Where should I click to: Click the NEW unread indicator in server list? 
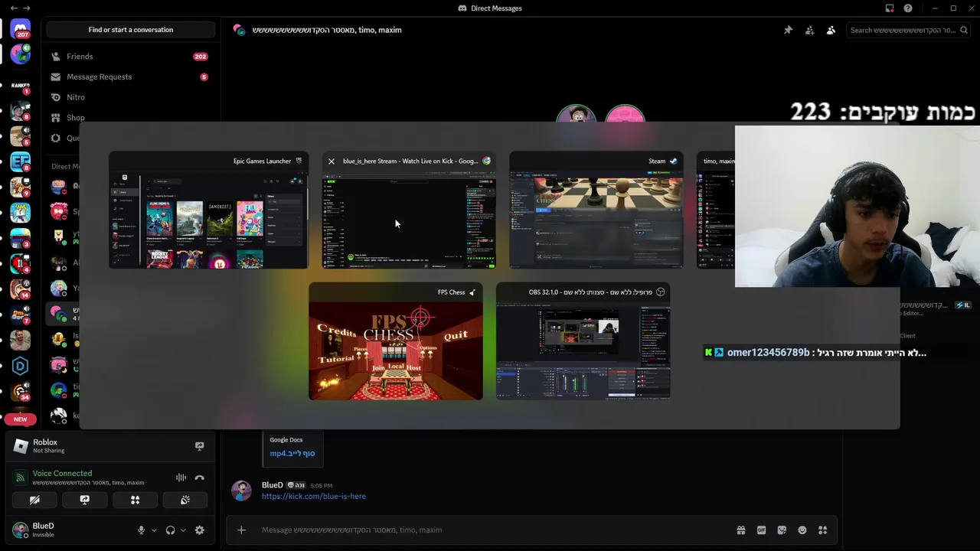(x=21, y=419)
